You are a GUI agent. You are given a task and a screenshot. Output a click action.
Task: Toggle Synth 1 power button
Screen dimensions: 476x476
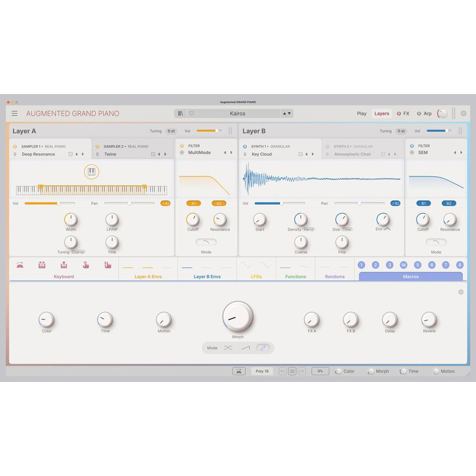tap(245, 146)
